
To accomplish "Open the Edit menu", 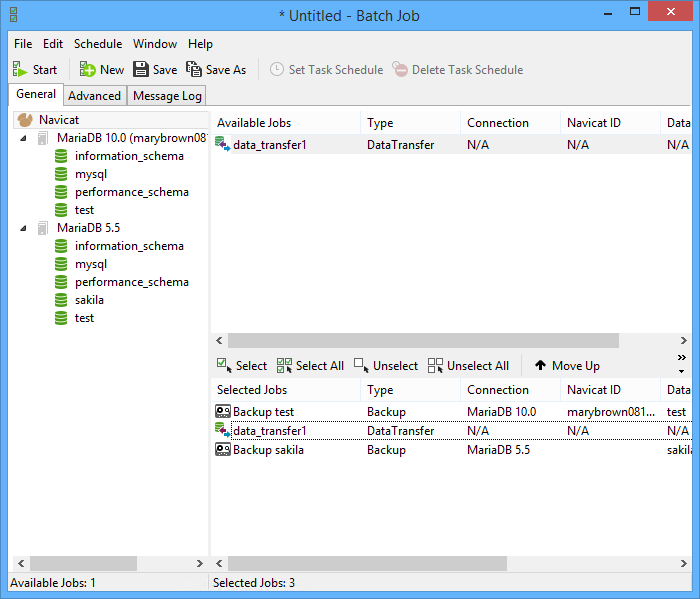I will pyautogui.click(x=53, y=44).
